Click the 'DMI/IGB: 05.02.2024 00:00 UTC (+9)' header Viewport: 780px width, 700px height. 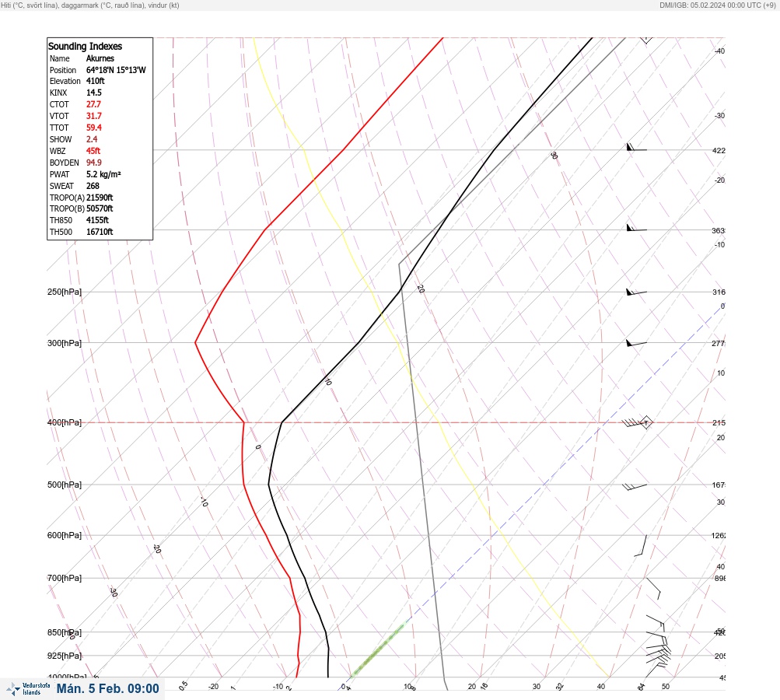(717, 5)
